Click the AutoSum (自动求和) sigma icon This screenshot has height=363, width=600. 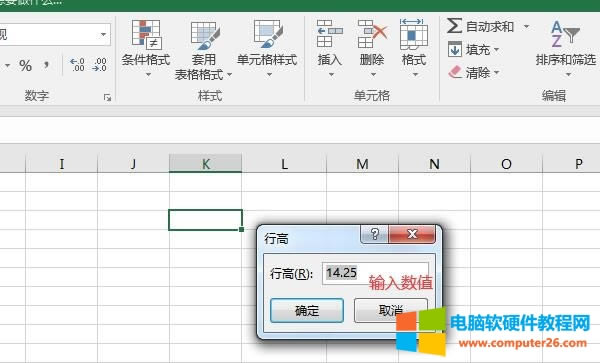point(454,26)
